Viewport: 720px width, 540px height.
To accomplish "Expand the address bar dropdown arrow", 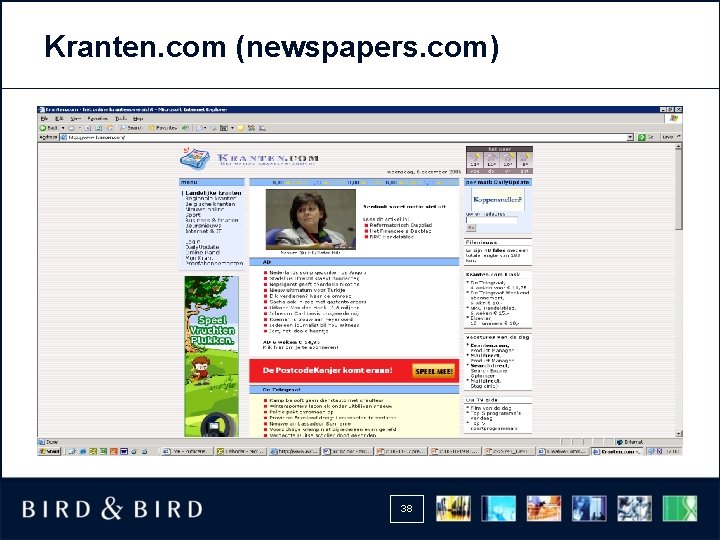I will pyautogui.click(x=630, y=137).
